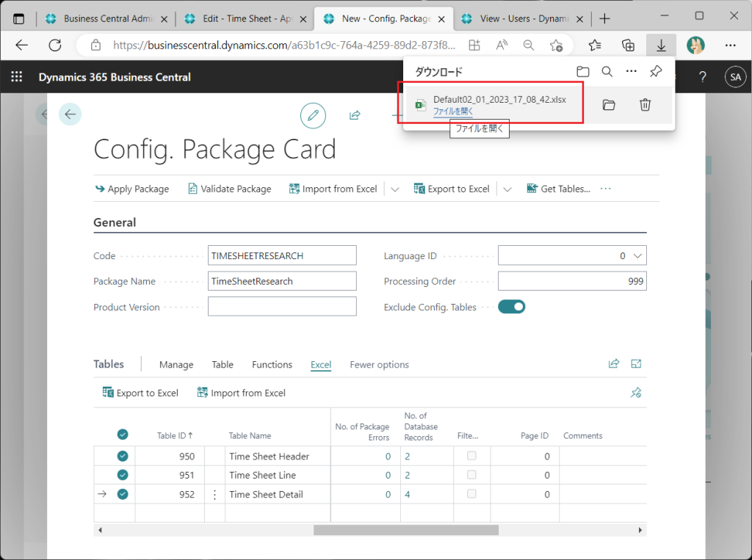Switch to the Edit - Time Sheet browser tab
The width and height of the screenshot is (752, 560).
247,18
